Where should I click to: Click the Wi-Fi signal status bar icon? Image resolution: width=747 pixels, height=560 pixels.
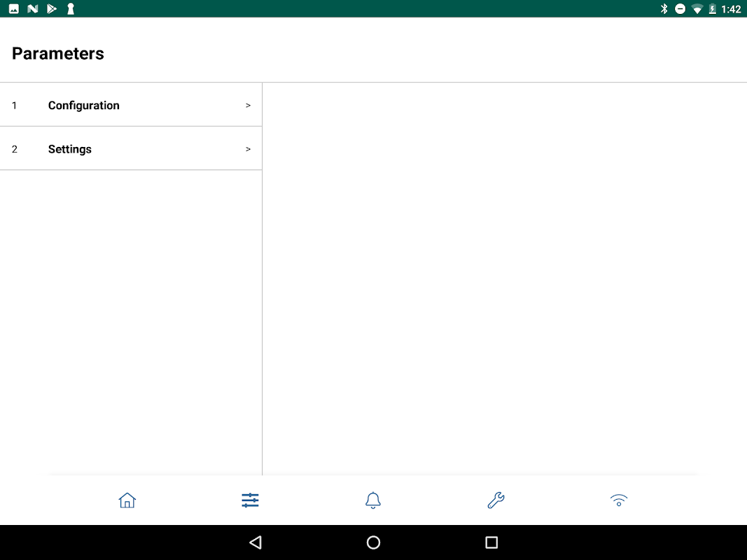click(x=697, y=9)
